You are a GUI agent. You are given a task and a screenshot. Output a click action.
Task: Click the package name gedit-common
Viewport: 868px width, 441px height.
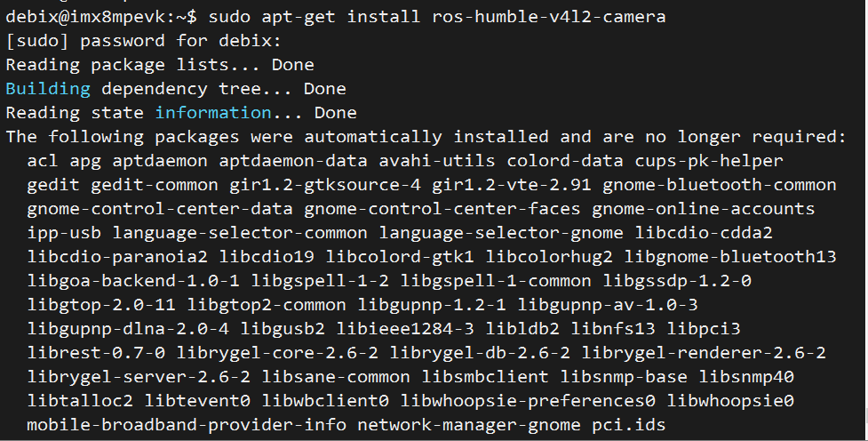tap(155, 185)
